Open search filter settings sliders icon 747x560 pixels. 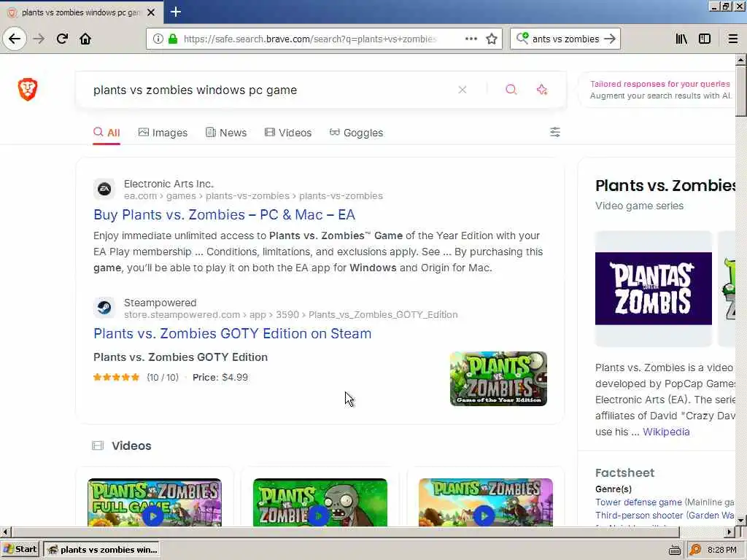pos(555,132)
